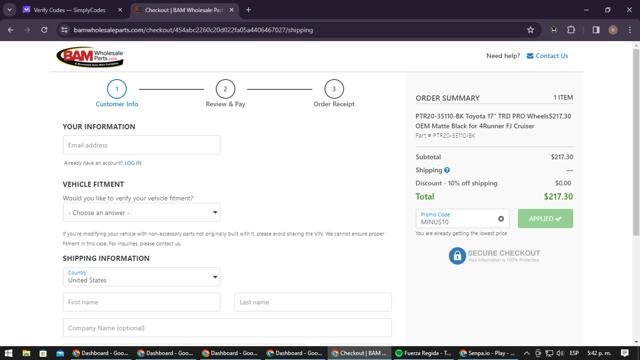Click the secure checkout lock icon
The width and height of the screenshot is (640, 360).
pos(457,256)
